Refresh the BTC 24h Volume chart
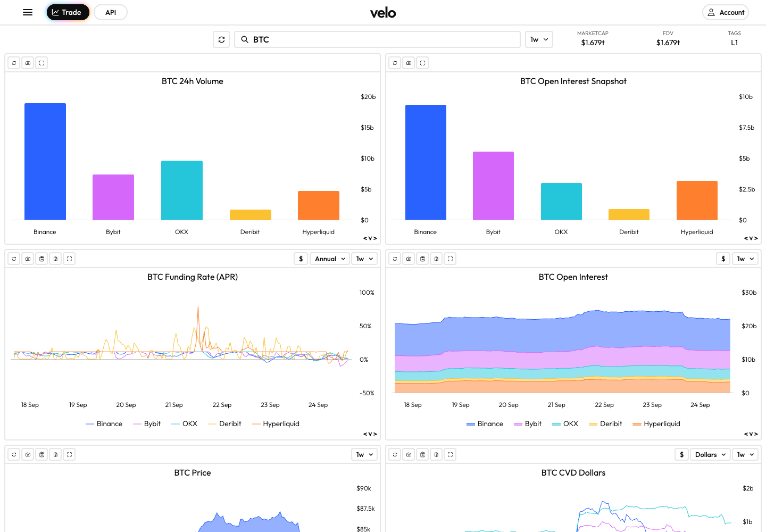 tap(14, 63)
